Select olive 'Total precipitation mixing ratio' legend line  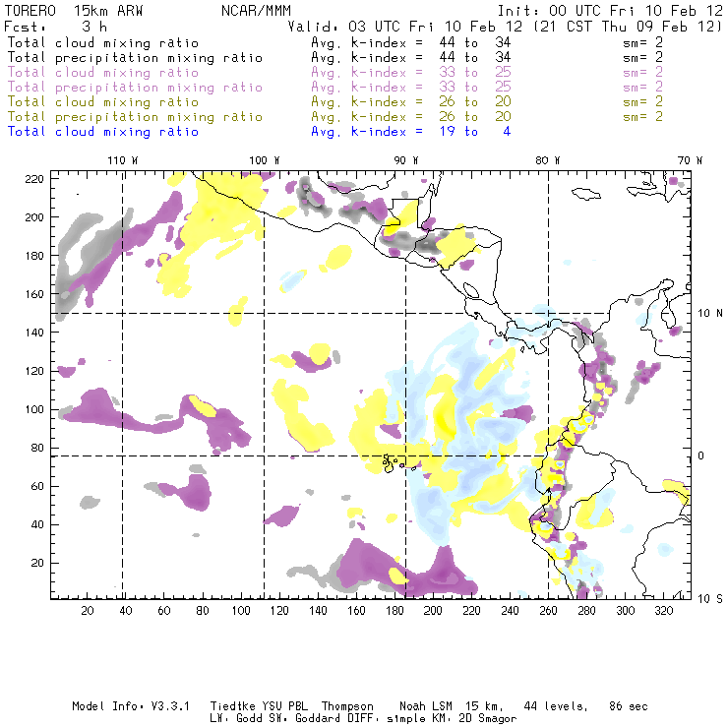pos(135,116)
